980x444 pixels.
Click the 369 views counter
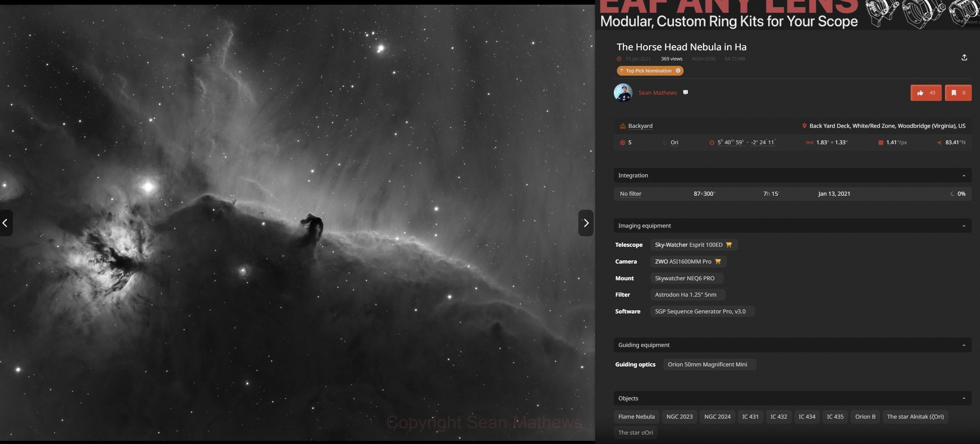click(x=672, y=59)
